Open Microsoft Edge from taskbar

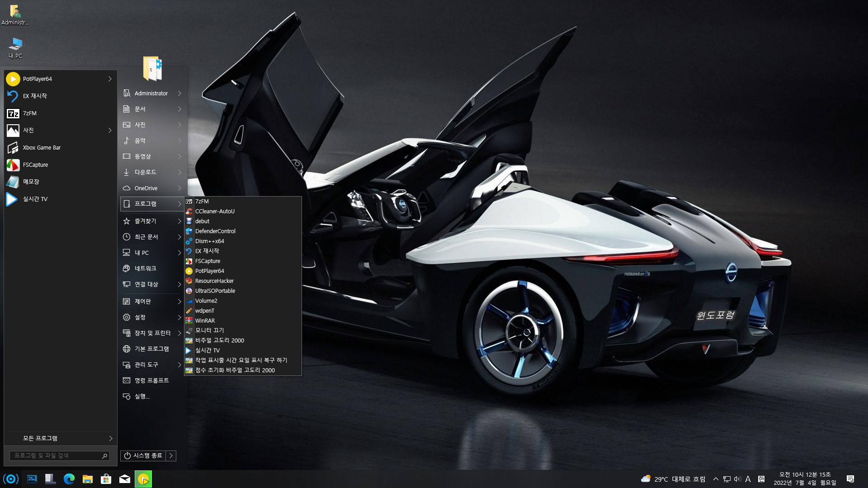pyautogui.click(x=69, y=479)
